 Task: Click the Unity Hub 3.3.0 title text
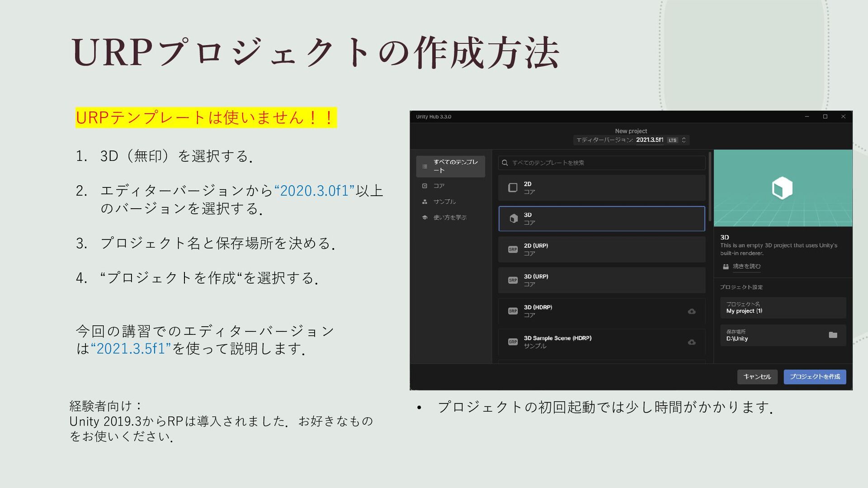click(x=434, y=117)
